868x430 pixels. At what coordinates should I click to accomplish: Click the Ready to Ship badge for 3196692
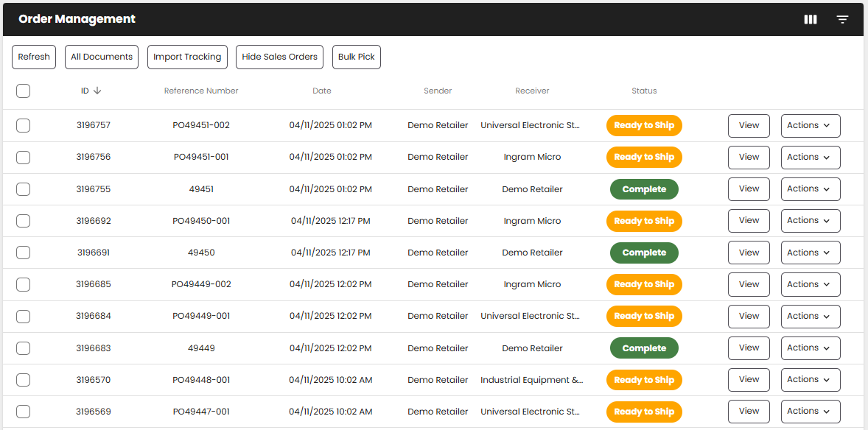(x=644, y=221)
